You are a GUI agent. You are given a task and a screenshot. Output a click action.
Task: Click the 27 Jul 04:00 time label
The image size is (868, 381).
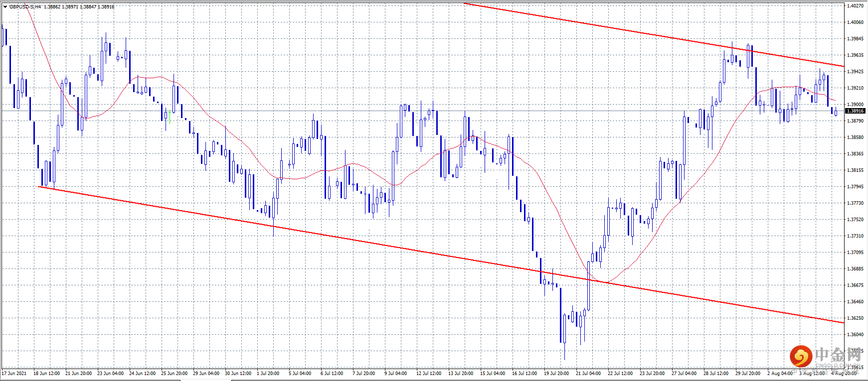pyautogui.click(x=684, y=374)
